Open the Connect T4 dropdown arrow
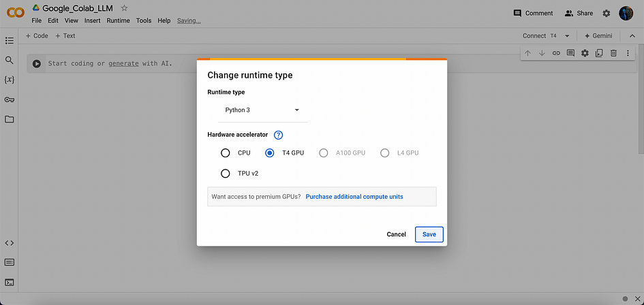The image size is (644, 305). 567,36
